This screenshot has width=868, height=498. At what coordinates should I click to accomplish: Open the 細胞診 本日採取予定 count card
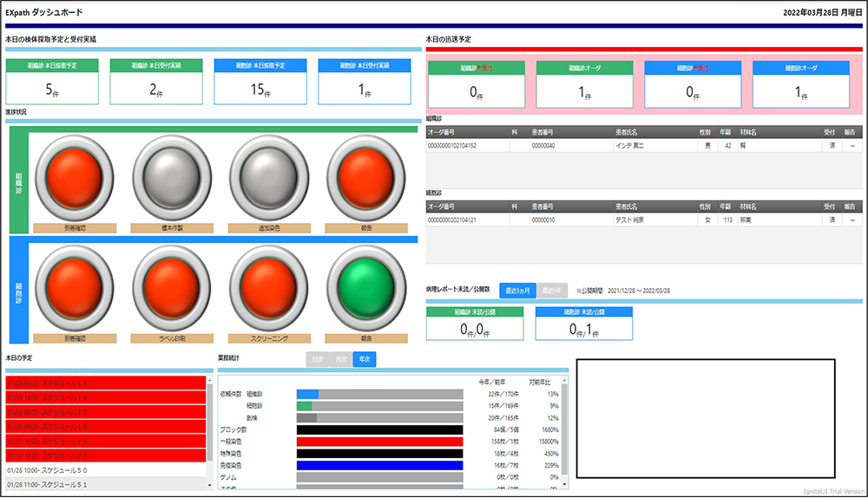pos(260,82)
